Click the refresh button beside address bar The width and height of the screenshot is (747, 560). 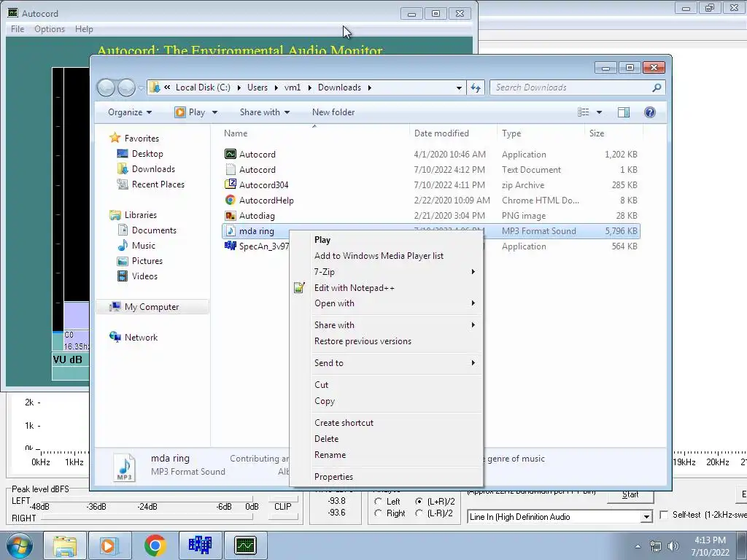476,87
